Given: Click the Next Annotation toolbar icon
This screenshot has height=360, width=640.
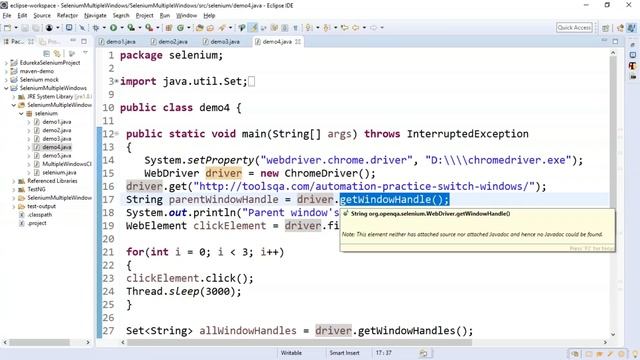Looking at the screenshot, I should pyautogui.click(x=309, y=28).
